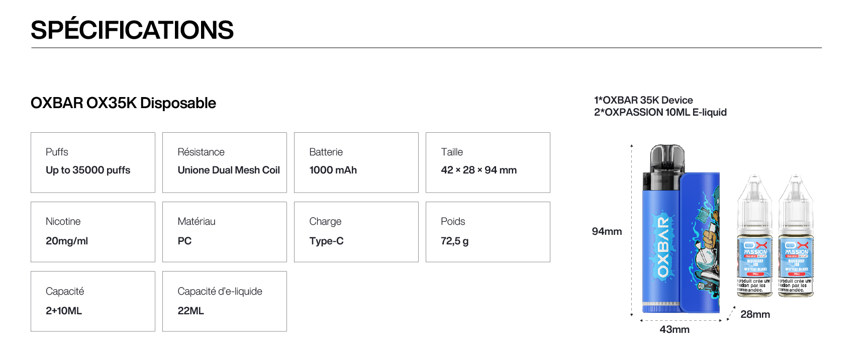Click the SPÉCIFICATIONS heading
Viewport: 868px width, 351px height.
coord(132,30)
